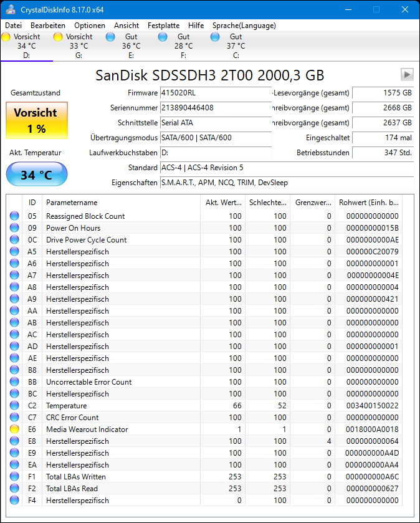The width and height of the screenshot is (420, 523).
Task: Select drive G: tab with Vorsicht status
Action: 79,46
